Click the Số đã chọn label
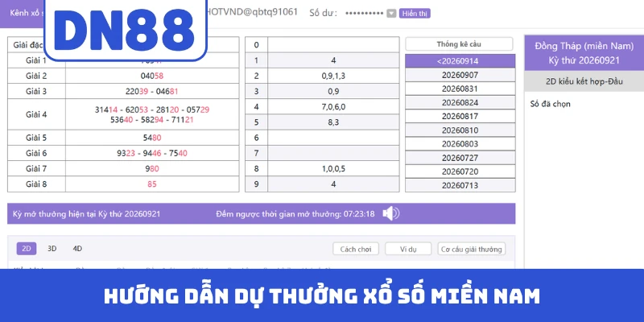644x322 pixels. tap(551, 104)
